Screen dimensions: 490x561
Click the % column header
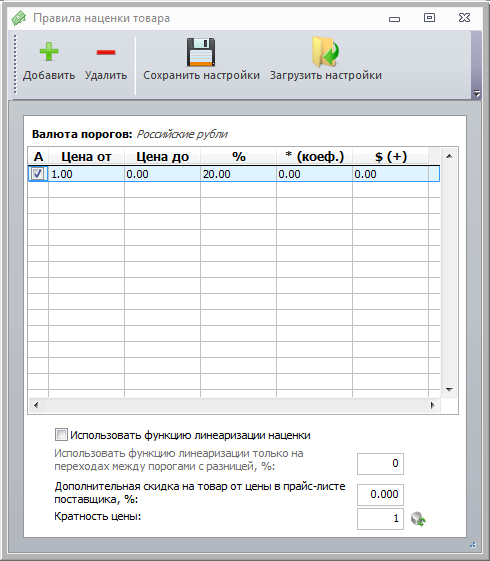238,156
